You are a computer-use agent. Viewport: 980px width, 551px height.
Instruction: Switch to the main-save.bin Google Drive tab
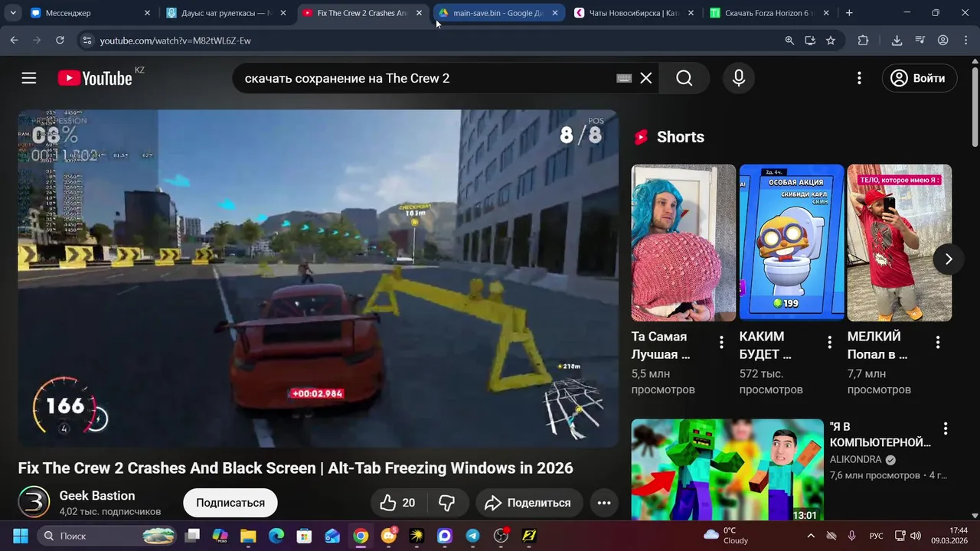click(x=498, y=13)
